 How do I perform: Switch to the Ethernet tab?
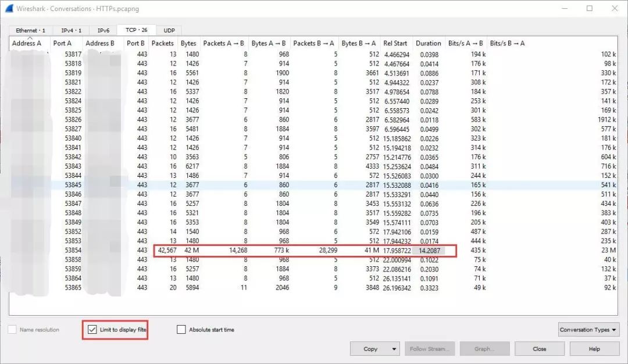tap(30, 30)
